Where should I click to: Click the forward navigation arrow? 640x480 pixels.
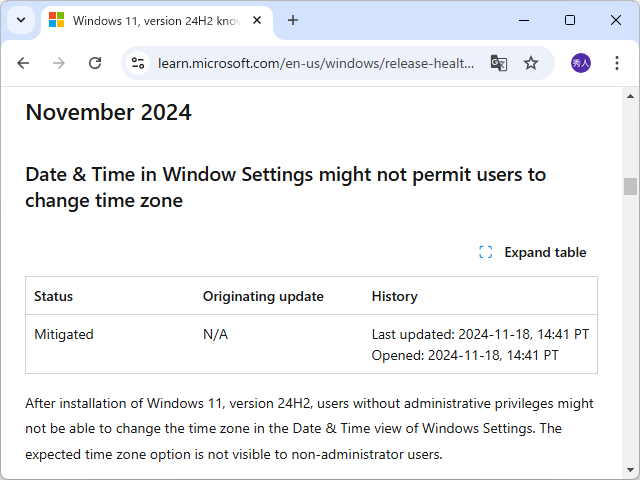tap(59, 63)
